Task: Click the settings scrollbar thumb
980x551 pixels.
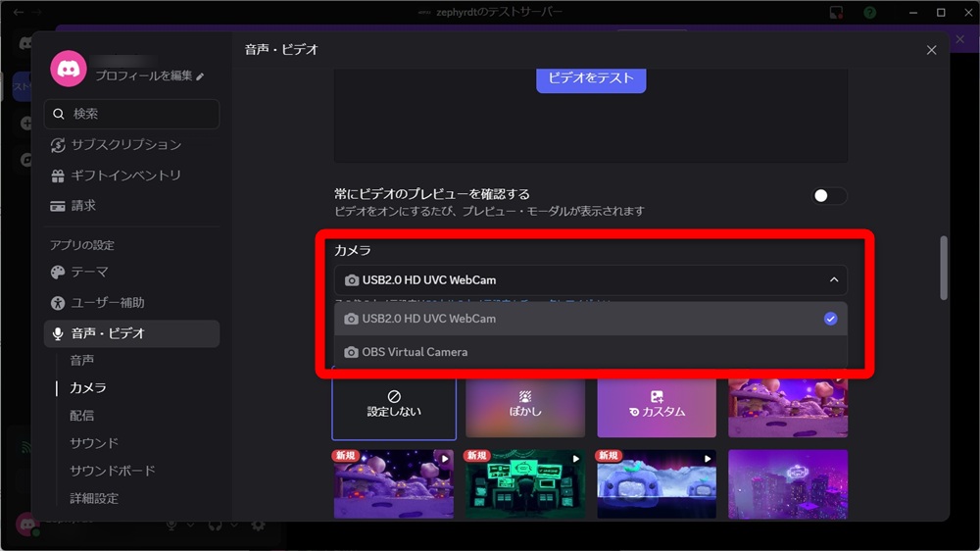Action: click(x=943, y=268)
